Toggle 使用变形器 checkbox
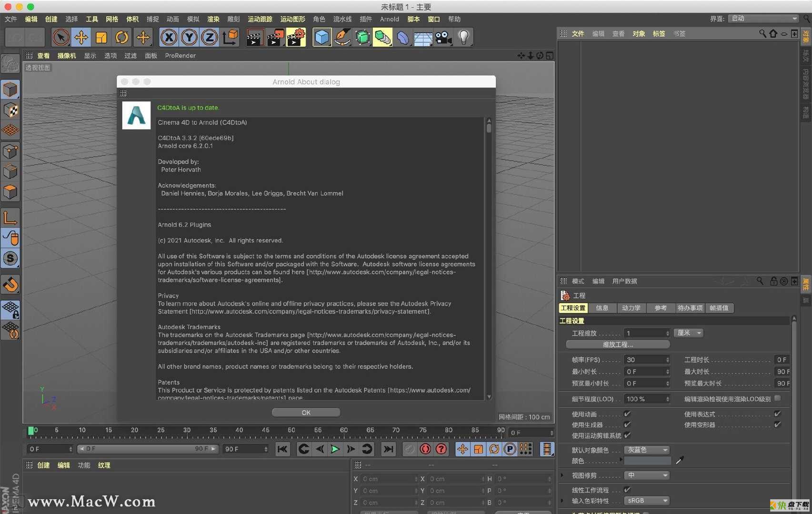Image resolution: width=812 pixels, height=514 pixels. [x=777, y=424]
